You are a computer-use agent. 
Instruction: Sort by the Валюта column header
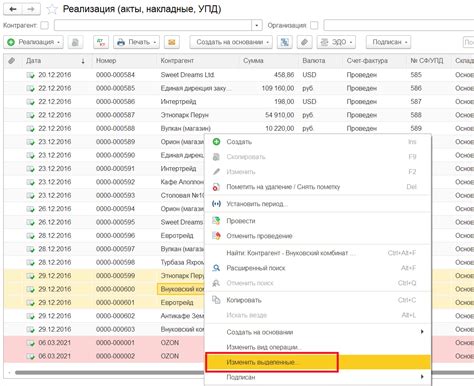pyautogui.click(x=314, y=61)
